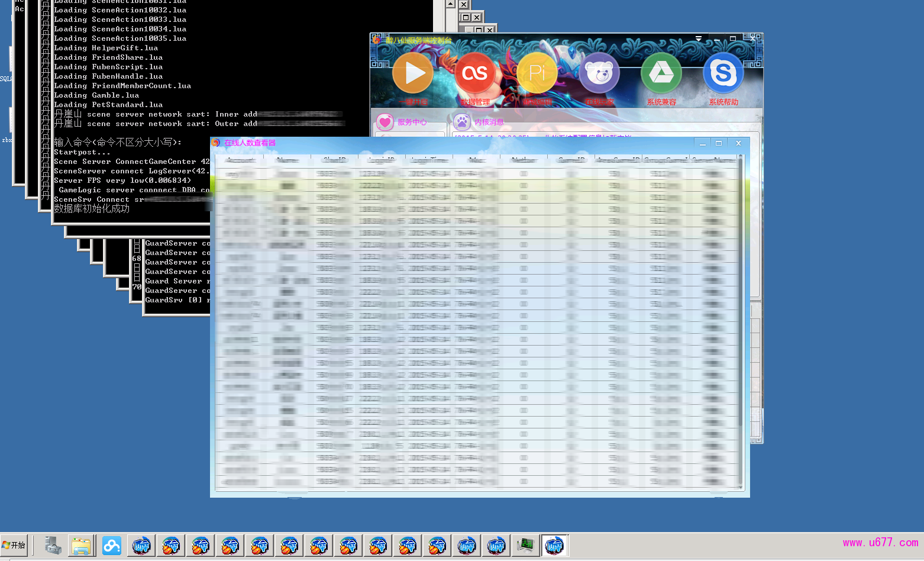Select the highlighted second table row
The height and width of the screenshot is (561, 924).
[473, 186]
